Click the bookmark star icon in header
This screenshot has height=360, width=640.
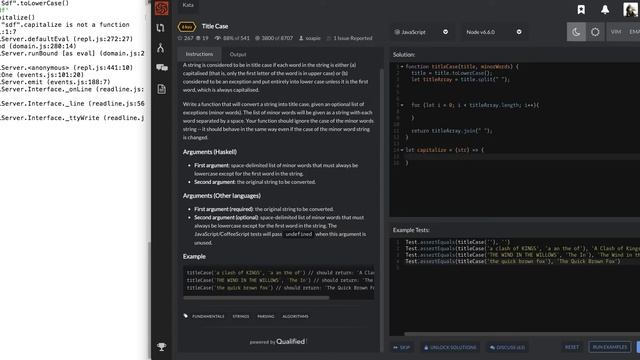(x=581, y=9)
